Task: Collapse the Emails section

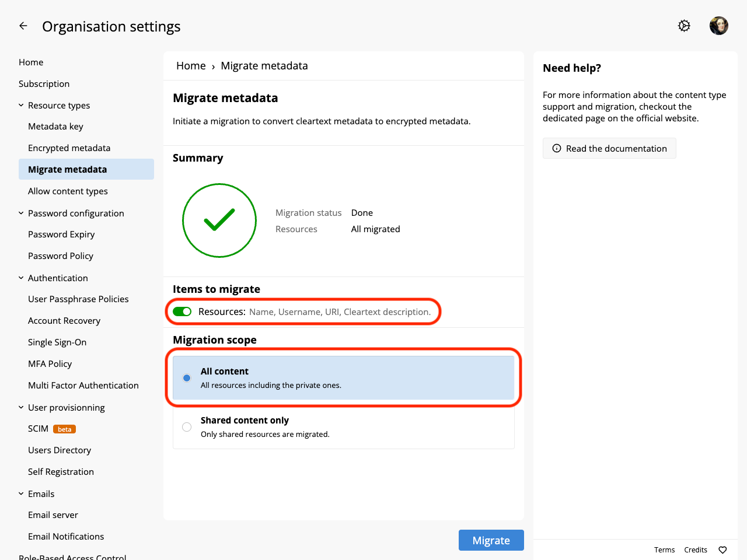Action: [21, 494]
